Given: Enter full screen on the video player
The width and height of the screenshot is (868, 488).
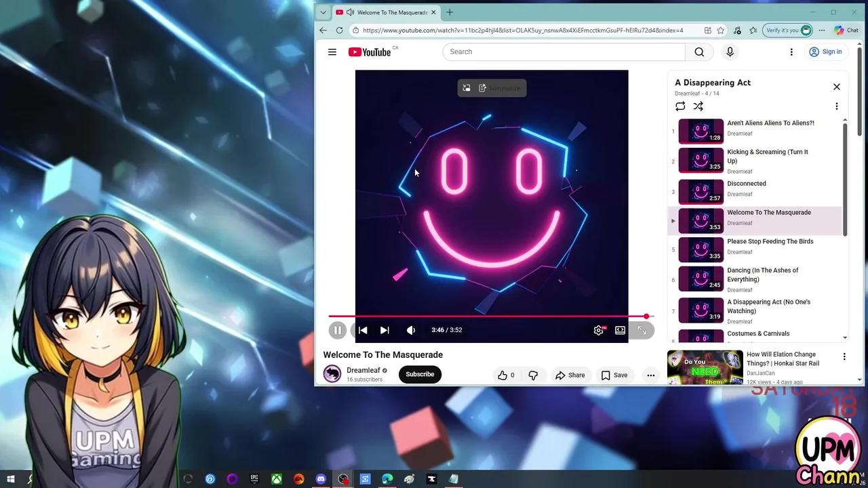Looking at the screenshot, I should (x=642, y=330).
